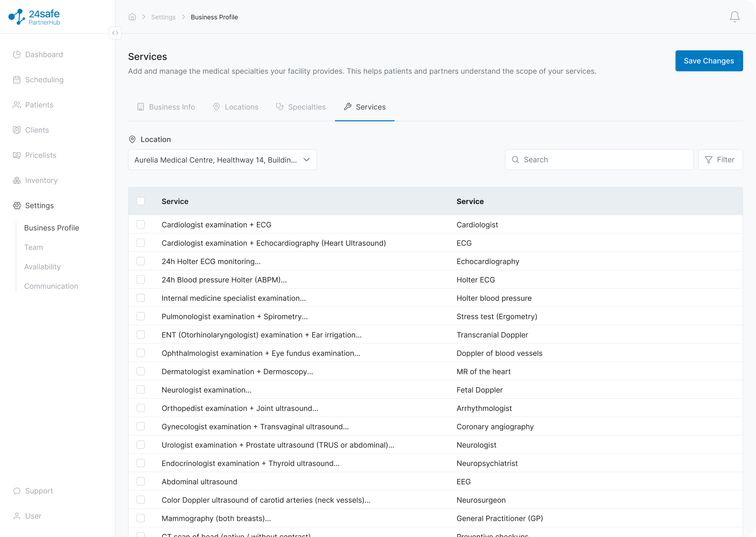Image resolution: width=756 pixels, height=537 pixels.
Task: Open the Team settings link
Action: click(34, 248)
